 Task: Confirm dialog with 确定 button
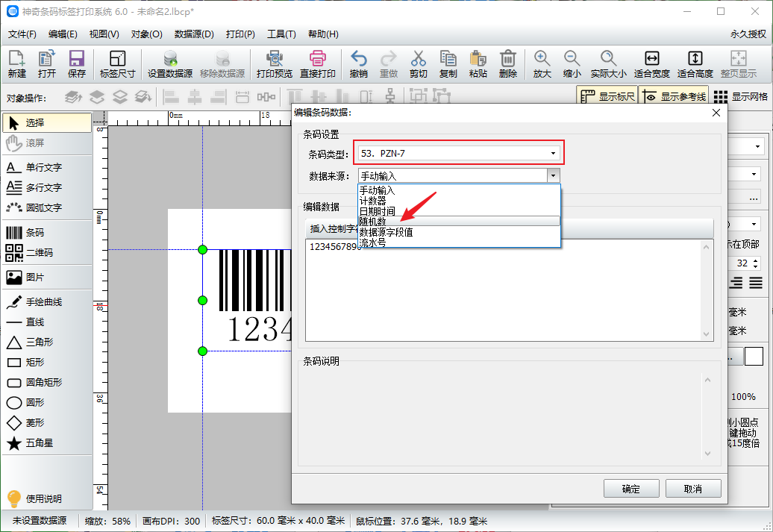pyautogui.click(x=631, y=489)
